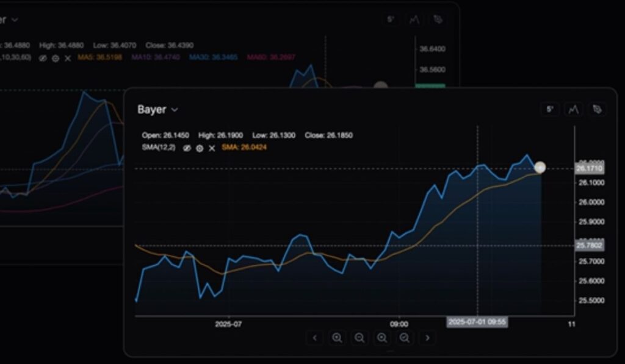Screen dimensions: 625x364
Task: Click the SMA: 26.0424 value label
Action: (245, 147)
